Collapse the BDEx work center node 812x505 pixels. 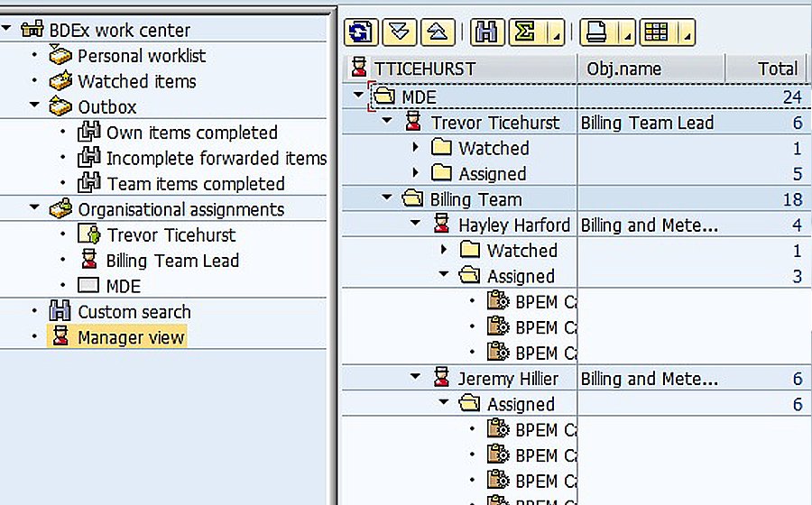click(6, 29)
